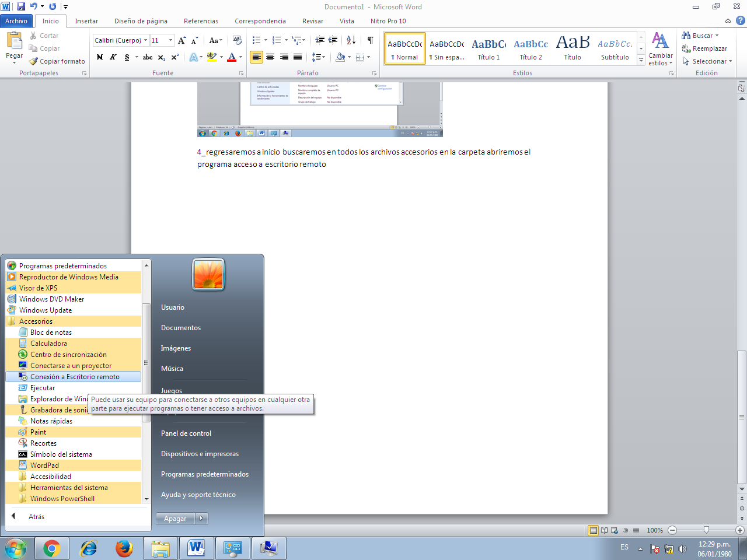Open the font name dropdown Calibri (Cuerpo)
Screen dimensions: 747x560
pyautogui.click(x=146, y=40)
